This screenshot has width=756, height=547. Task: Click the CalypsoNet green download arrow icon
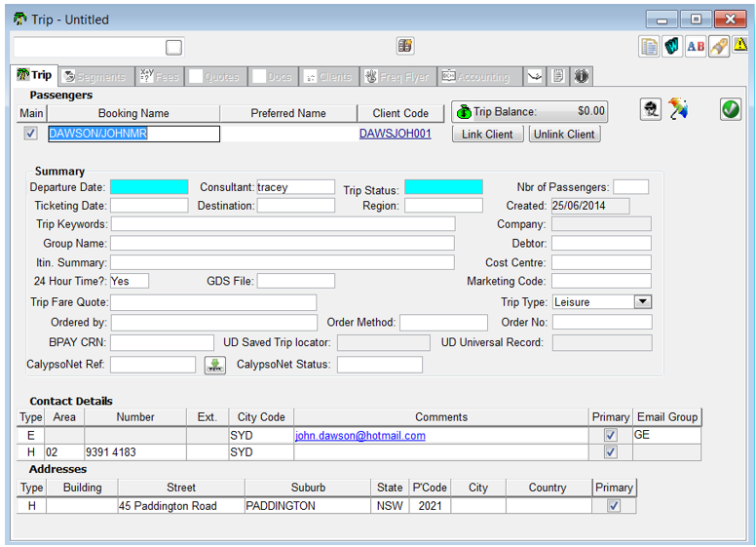click(x=215, y=365)
